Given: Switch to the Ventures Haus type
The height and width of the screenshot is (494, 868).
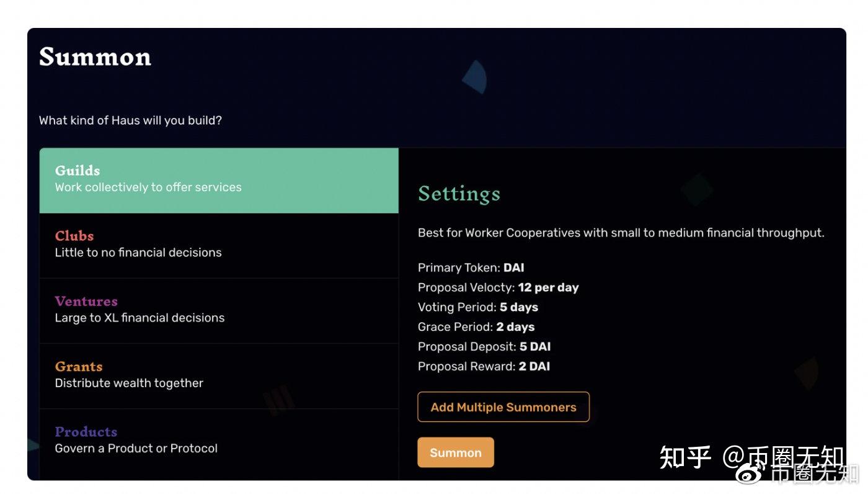Looking at the screenshot, I should tap(218, 310).
